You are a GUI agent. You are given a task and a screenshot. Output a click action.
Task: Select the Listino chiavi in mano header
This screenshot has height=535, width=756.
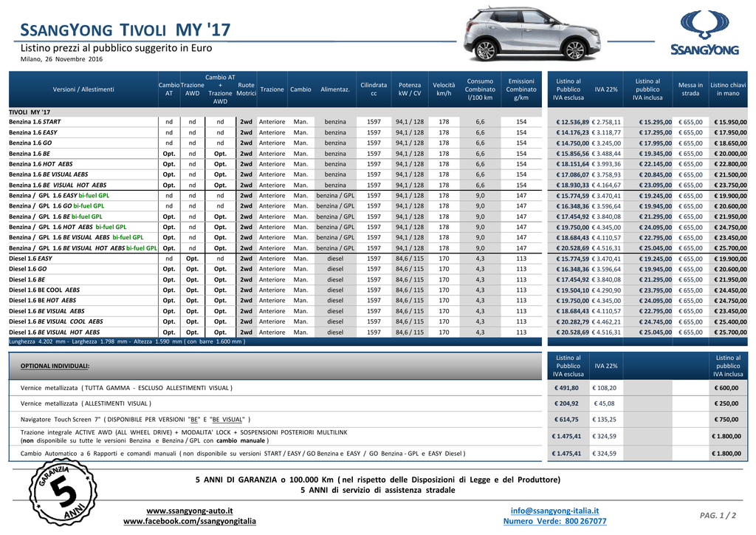click(x=727, y=89)
